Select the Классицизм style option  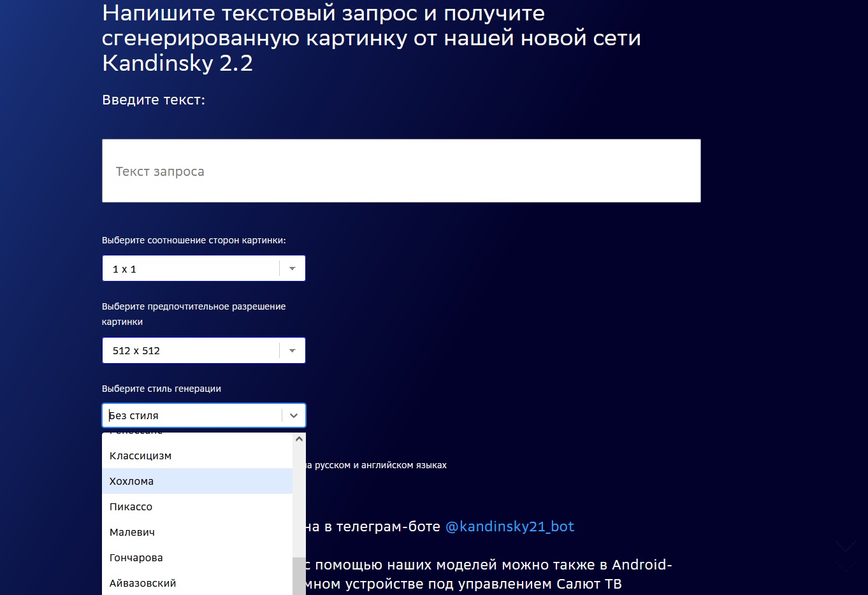click(140, 455)
